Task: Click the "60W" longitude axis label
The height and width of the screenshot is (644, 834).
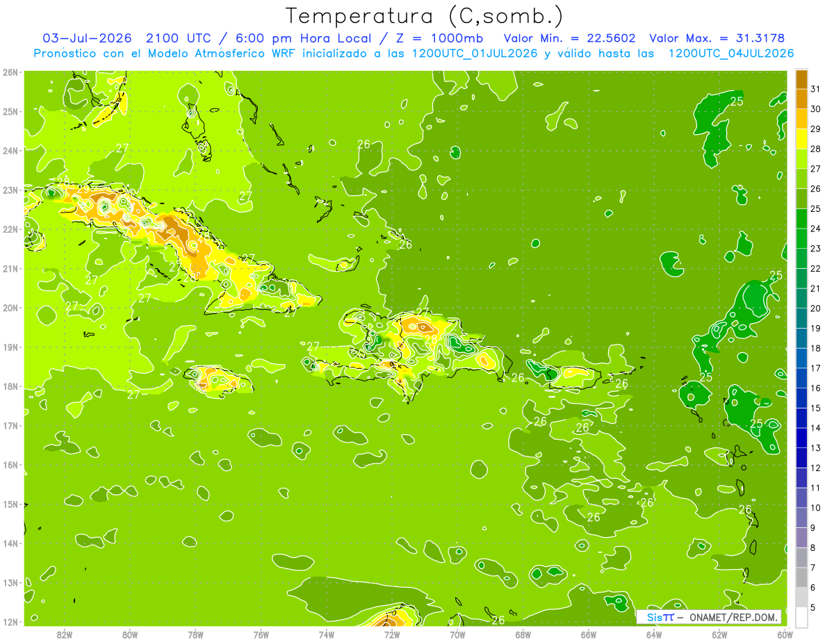Action: point(785,634)
